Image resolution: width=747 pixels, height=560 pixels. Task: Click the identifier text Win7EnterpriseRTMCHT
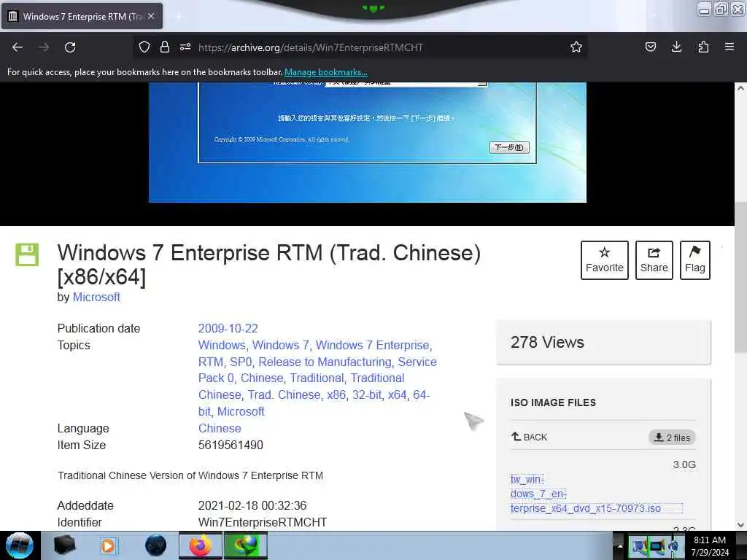(263, 522)
